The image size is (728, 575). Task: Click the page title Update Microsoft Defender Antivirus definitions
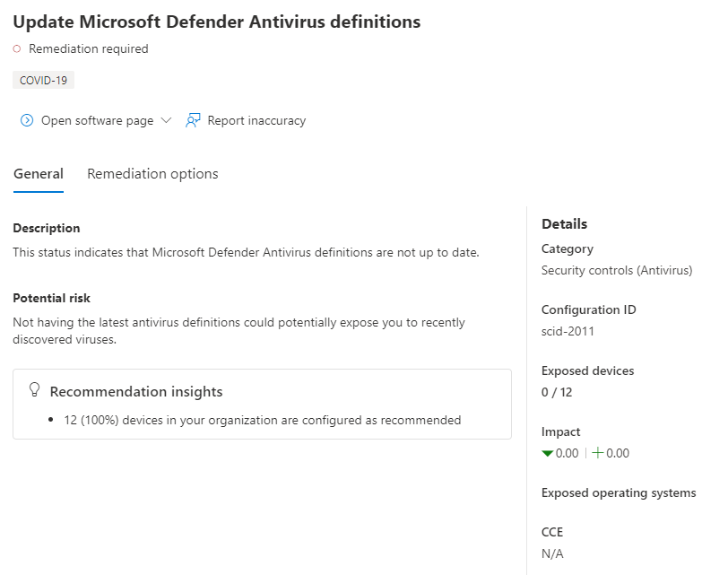(216, 22)
